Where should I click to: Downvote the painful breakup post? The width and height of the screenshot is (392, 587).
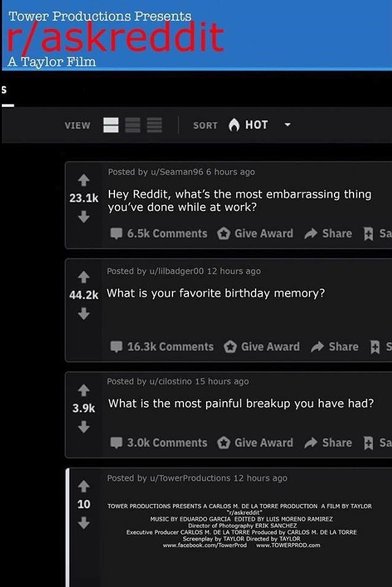click(84, 427)
